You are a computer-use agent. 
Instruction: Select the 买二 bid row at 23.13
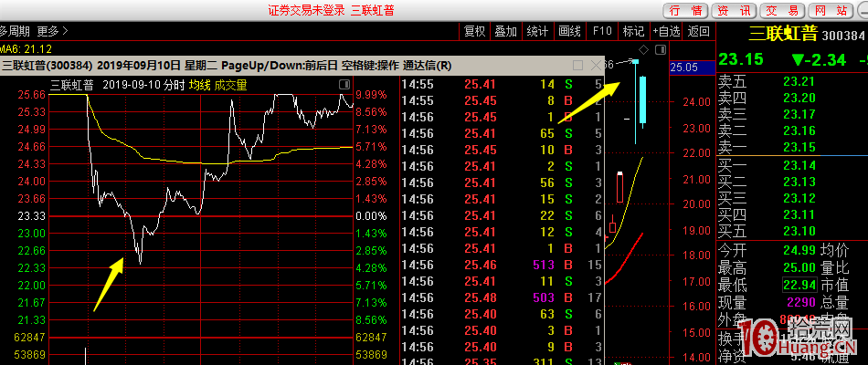pyautogui.click(x=791, y=182)
